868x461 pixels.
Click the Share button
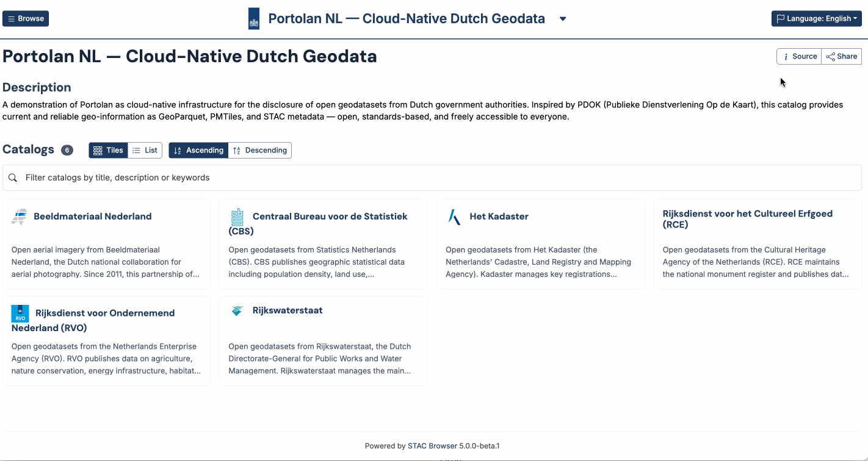841,56
